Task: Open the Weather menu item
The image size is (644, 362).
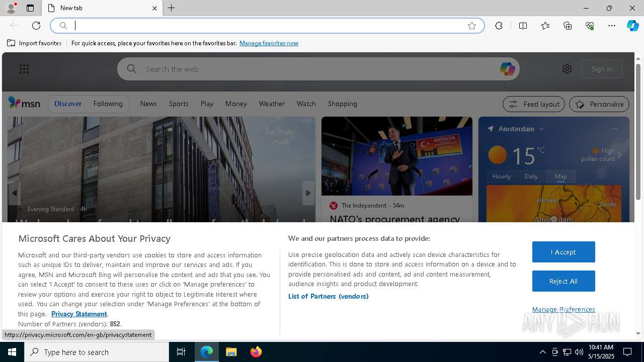Action: 272,104
